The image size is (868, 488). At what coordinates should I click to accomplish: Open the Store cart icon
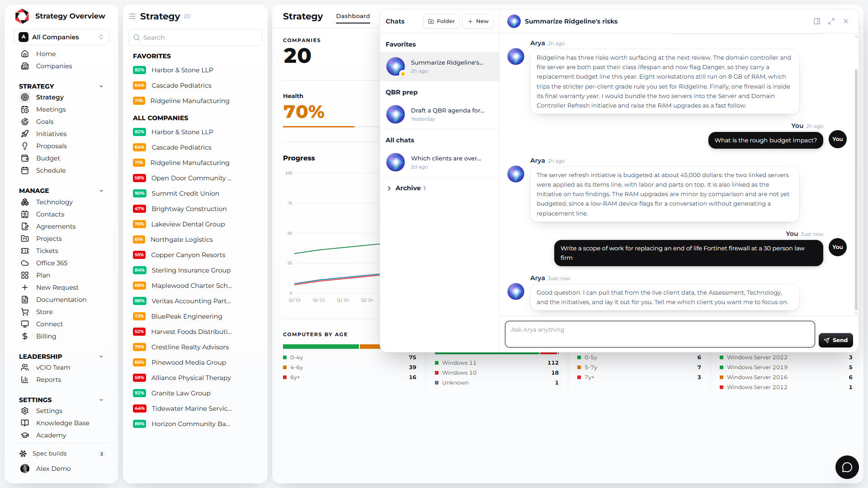coord(25,312)
